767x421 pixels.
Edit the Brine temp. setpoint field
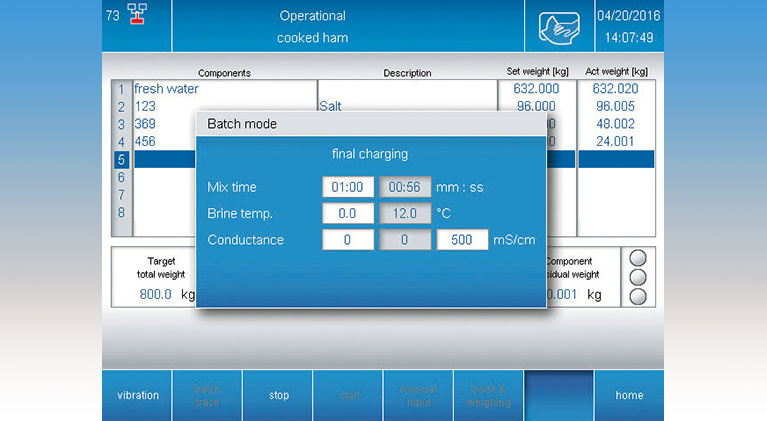click(x=348, y=213)
